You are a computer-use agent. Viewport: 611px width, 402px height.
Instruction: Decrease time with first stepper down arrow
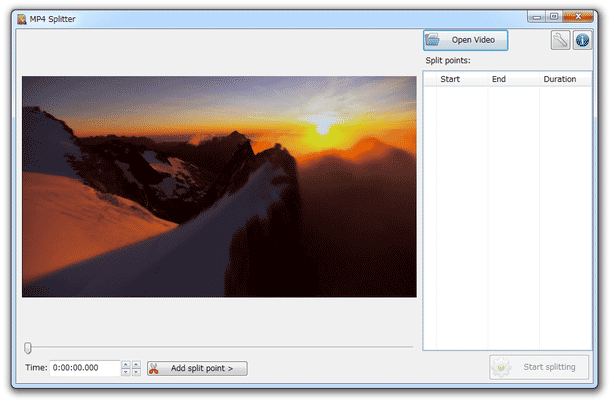pos(125,372)
